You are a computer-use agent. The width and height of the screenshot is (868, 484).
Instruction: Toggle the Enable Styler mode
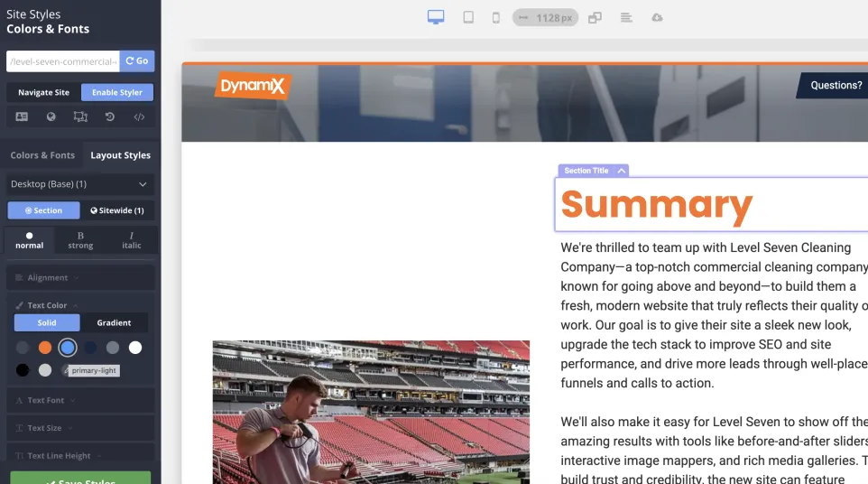117,92
